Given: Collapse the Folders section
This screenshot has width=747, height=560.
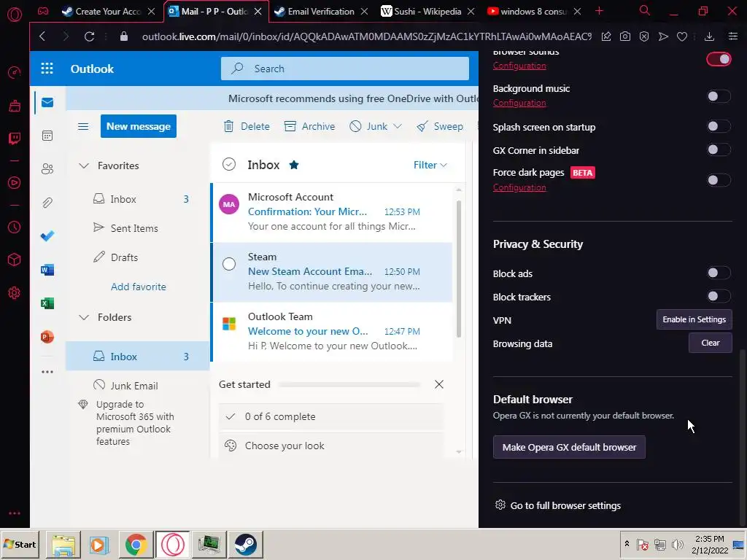Looking at the screenshot, I should tap(84, 317).
